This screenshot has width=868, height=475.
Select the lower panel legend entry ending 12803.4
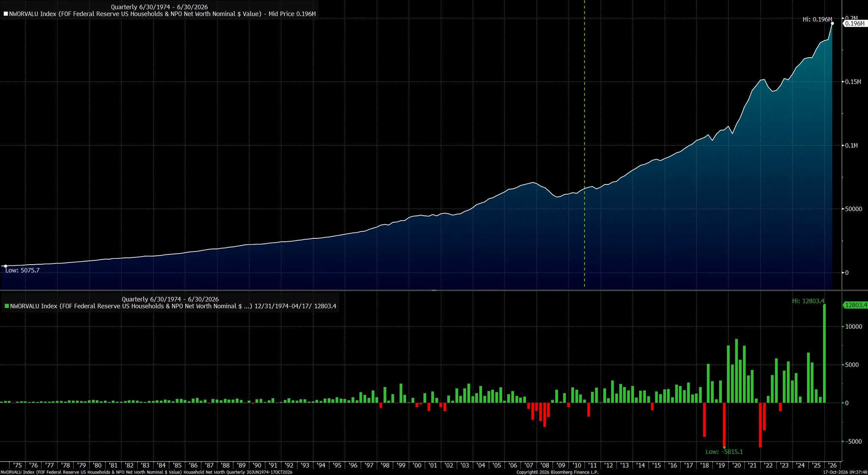pyautogui.click(x=170, y=306)
